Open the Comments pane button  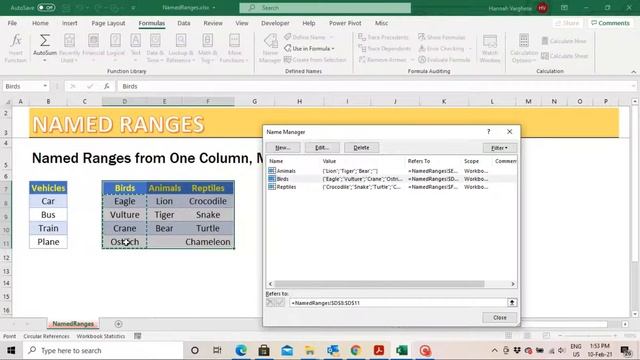pos(611,23)
